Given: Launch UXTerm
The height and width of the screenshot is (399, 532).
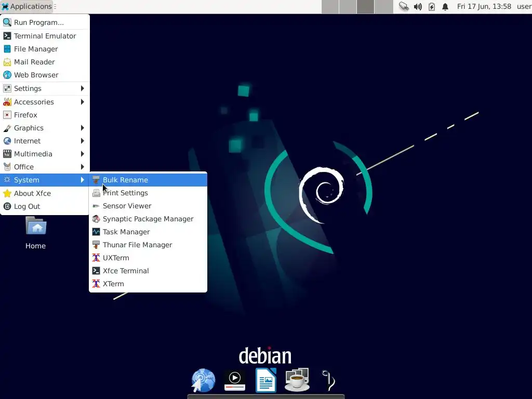Looking at the screenshot, I should pos(148,258).
